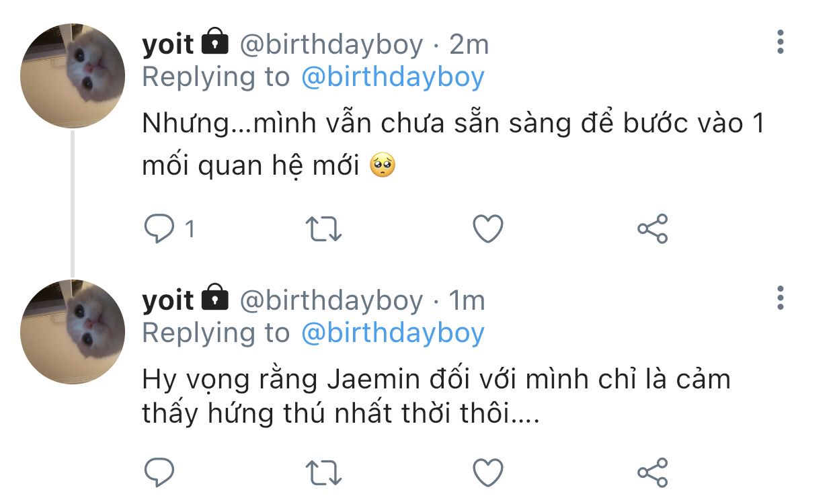Open yoit's profile from second tweet name
The image size is (835, 504).
pos(168,300)
